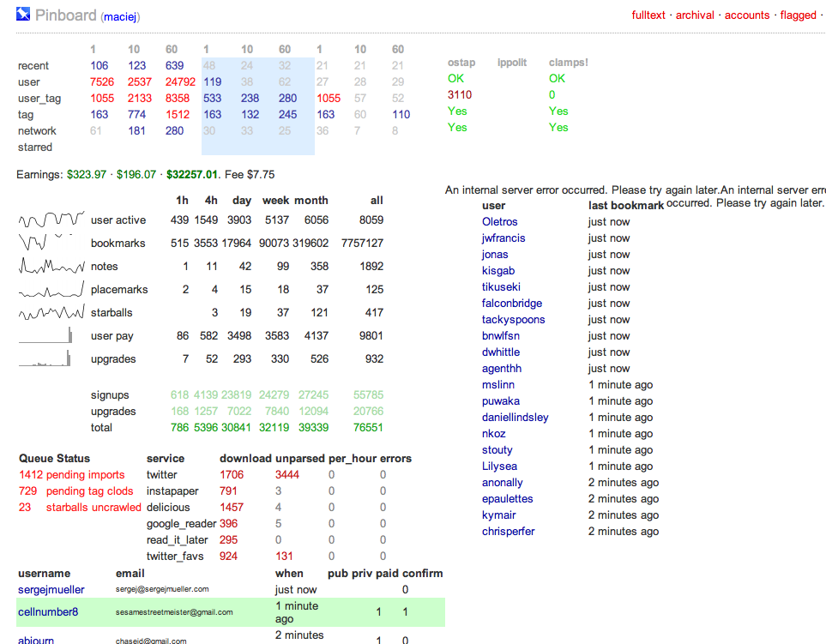Image resolution: width=826 pixels, height=644 pixels.
Task: Click the google_reader service row label
Action: [181, 524]
